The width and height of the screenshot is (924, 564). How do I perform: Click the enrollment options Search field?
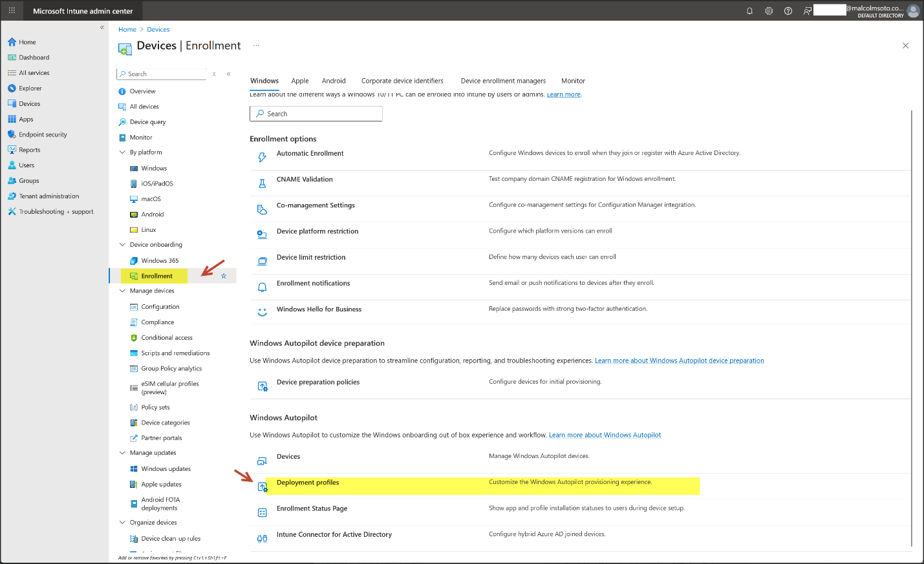pyautogui.click(x=316, y=114)
